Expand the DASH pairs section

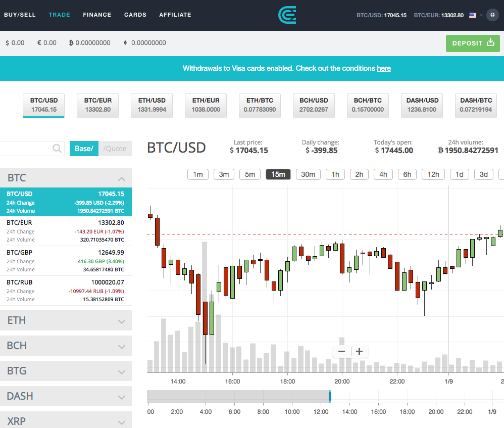(121, 397)
